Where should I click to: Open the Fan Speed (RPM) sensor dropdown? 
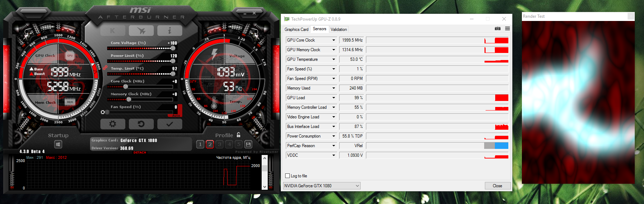[x=334, y=79]
